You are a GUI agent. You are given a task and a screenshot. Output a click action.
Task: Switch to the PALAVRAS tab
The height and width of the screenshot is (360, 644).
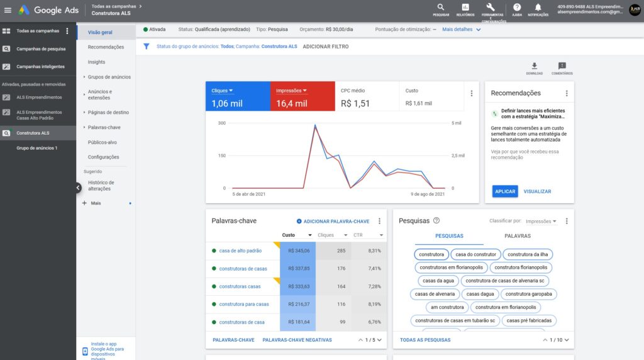[518, 236]
